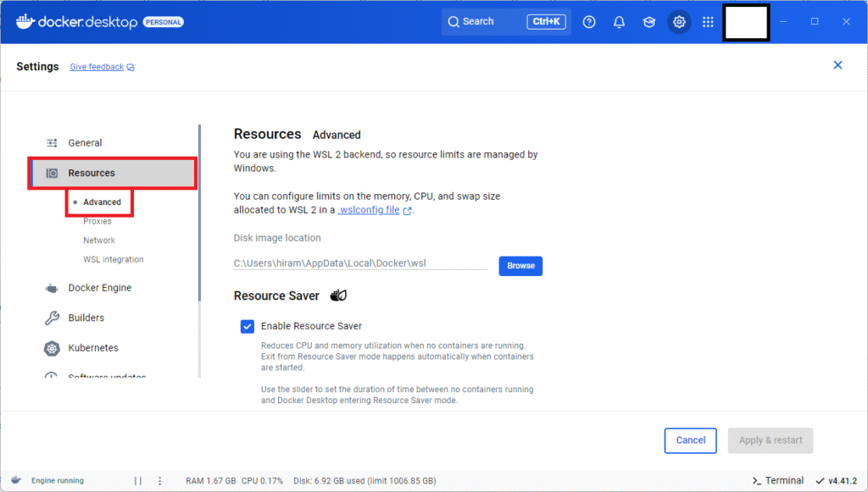Click the Disk image location label
The height and width of the screenshot is (492, 868).
click(277, 238)
